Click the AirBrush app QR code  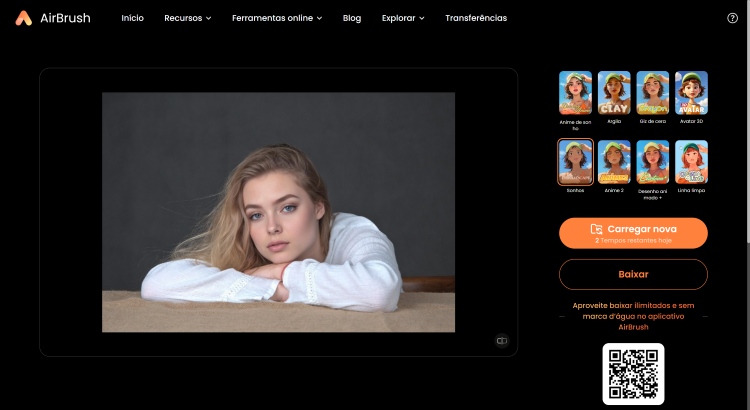(633, 374)
